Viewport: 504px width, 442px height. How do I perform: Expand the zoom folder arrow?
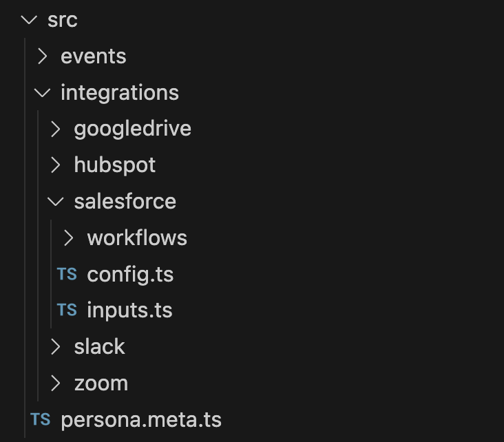tap(56, 383)
